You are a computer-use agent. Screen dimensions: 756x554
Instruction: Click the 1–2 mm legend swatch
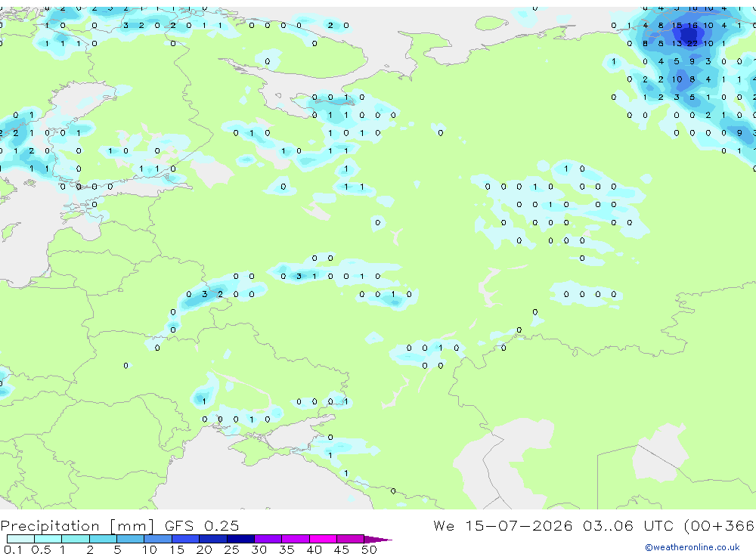pos(76,539)
